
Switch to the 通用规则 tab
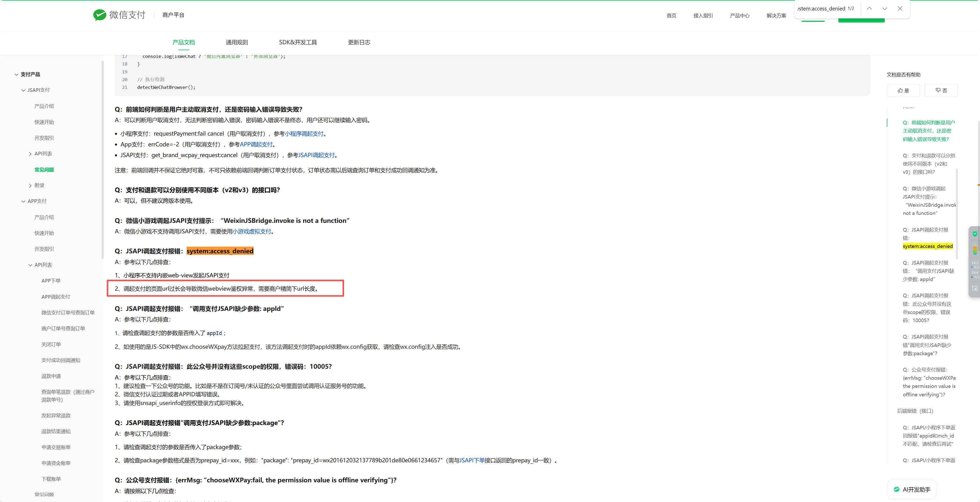pos(237,42)
